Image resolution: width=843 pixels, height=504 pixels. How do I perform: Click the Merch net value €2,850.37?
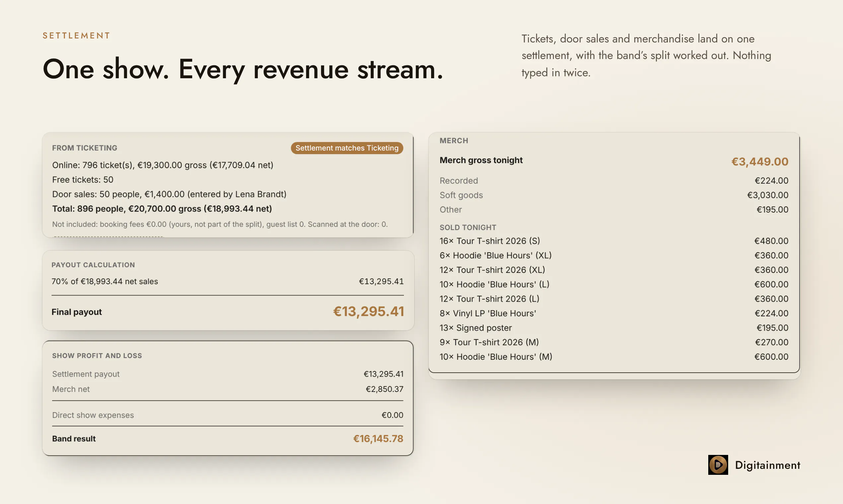point(384,389)
